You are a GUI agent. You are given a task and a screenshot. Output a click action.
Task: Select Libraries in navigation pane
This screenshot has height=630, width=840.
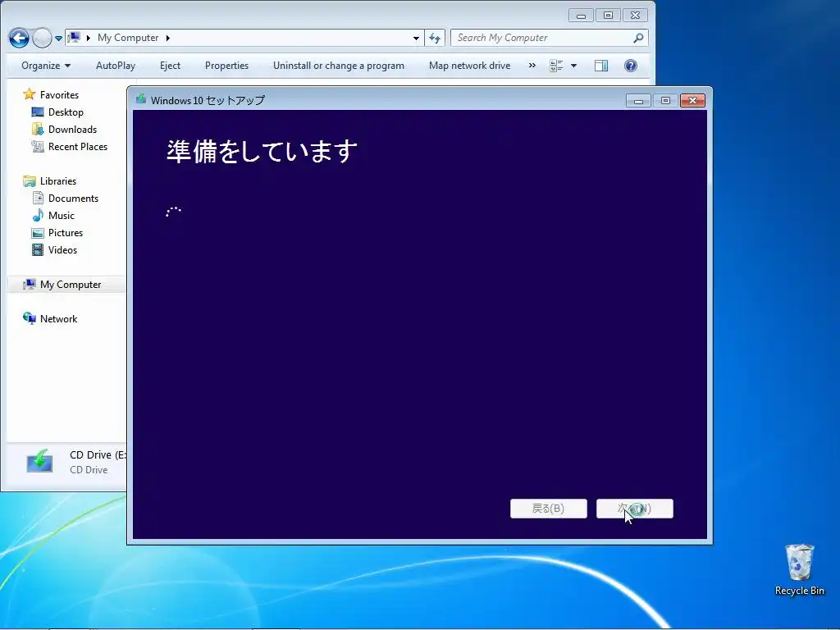pyautogui.click(x=58, y=181)
